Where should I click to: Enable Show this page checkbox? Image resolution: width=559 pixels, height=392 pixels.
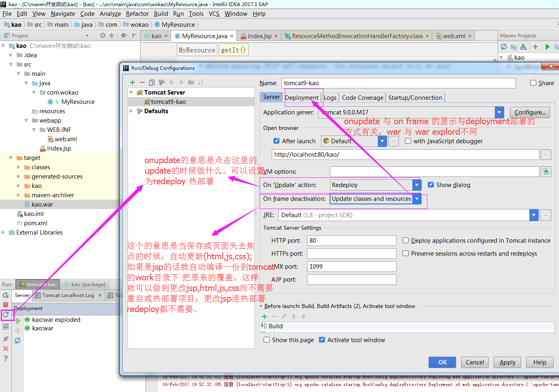click(x=266, y=340)
